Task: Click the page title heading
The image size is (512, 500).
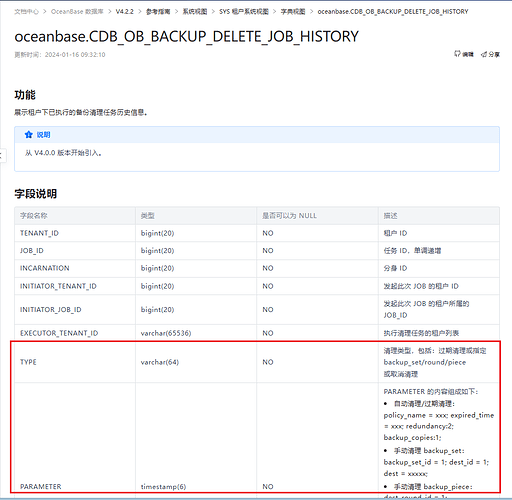Action: point(186,36)
